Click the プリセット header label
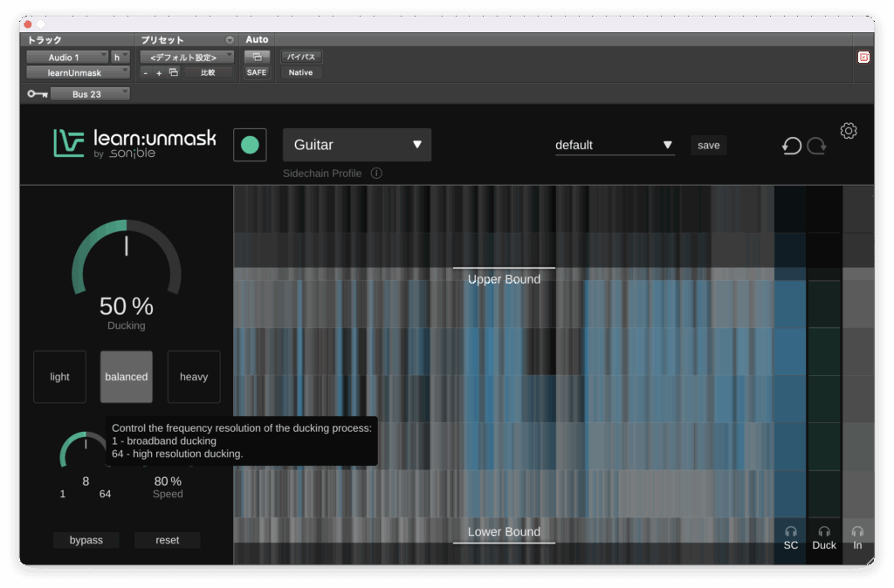This screenshot has width=894, height=588. click(x=162, y=40)
